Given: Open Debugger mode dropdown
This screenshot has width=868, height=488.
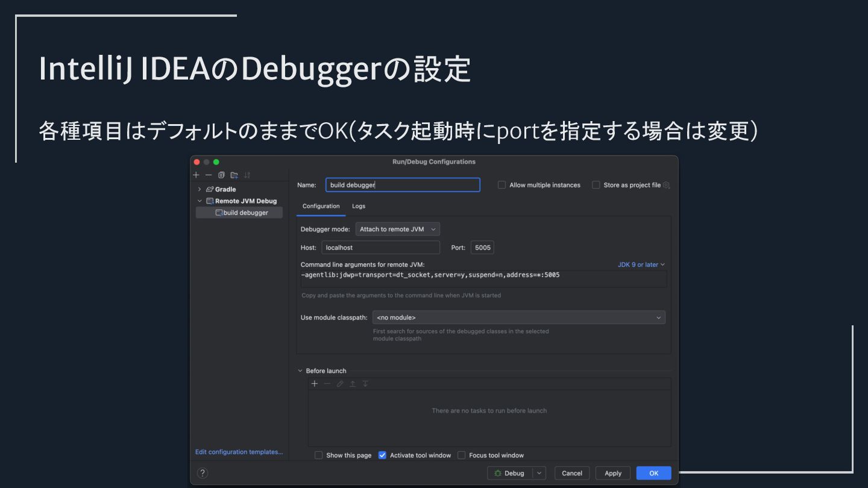Looking at the screenshot, I should [398, 230].
